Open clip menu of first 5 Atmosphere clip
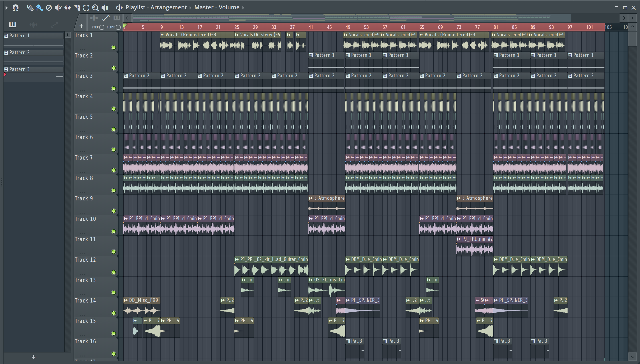 click(x=311, y=198)
